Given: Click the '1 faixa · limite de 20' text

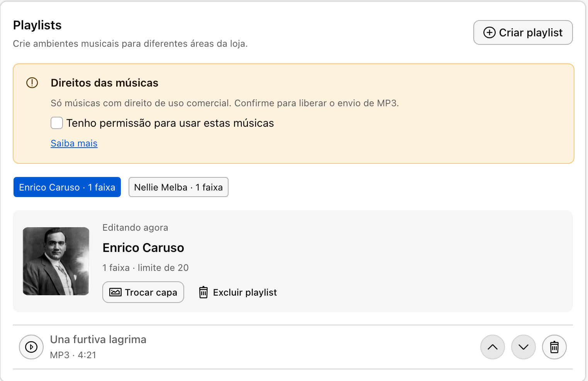Looking at the screenshot, I should pos(146,268).
